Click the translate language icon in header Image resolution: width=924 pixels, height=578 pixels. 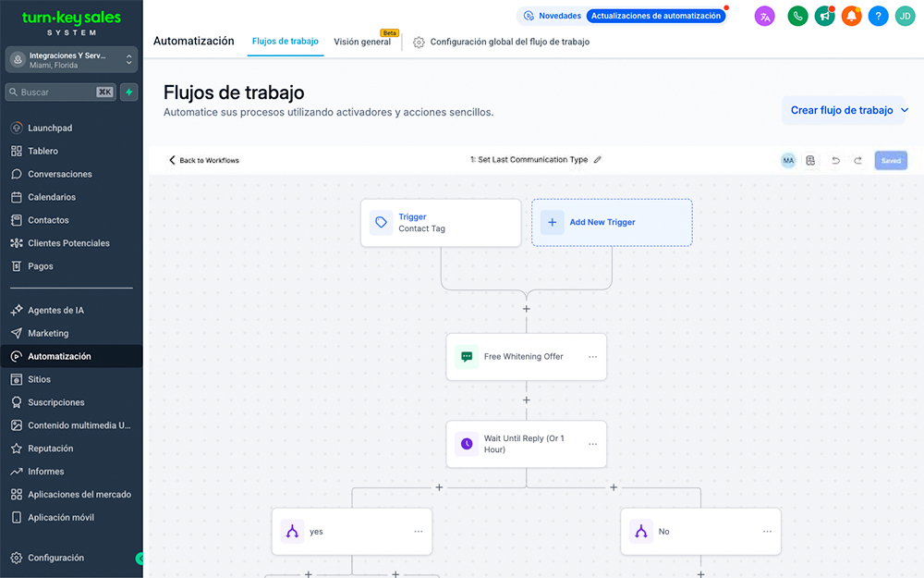[764, 17]
